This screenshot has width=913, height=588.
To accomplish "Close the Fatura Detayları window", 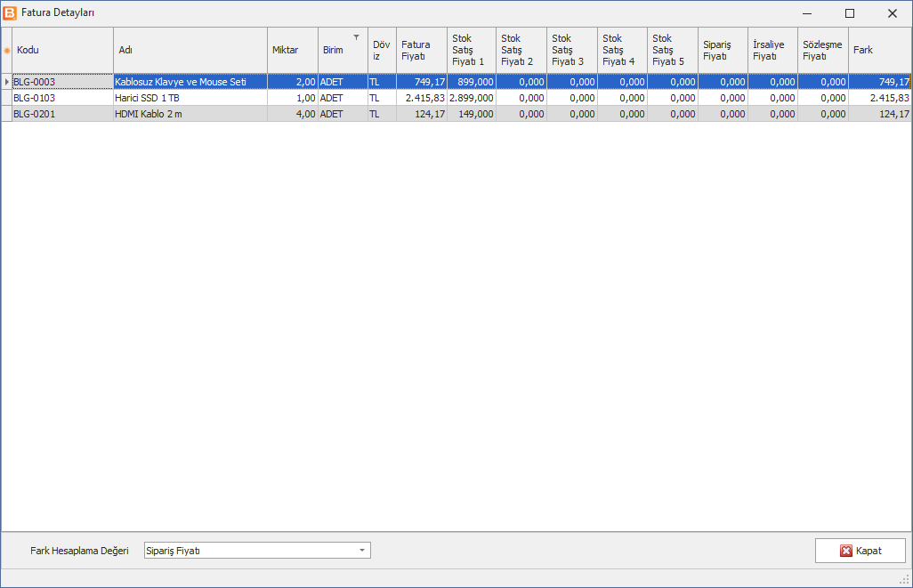I will 892,13.
